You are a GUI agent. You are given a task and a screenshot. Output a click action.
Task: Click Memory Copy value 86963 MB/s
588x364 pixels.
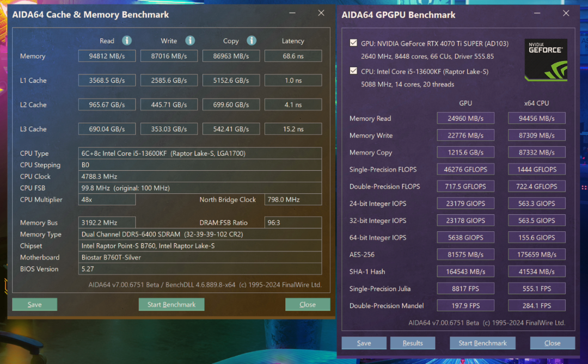click(231, 56)
